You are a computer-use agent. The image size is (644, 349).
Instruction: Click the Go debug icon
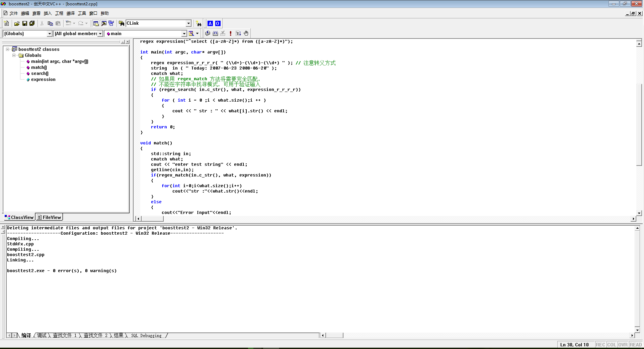coord(238,33)
